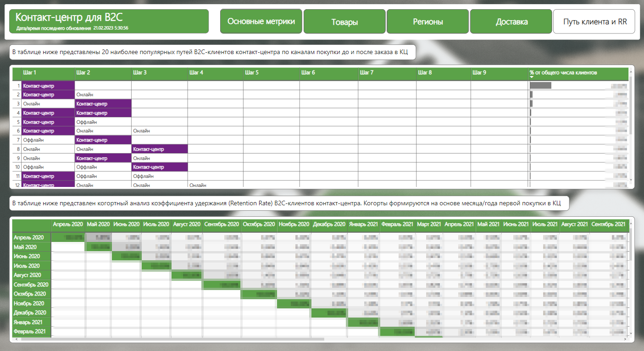Open the Основные метрики page

[261, 21]
